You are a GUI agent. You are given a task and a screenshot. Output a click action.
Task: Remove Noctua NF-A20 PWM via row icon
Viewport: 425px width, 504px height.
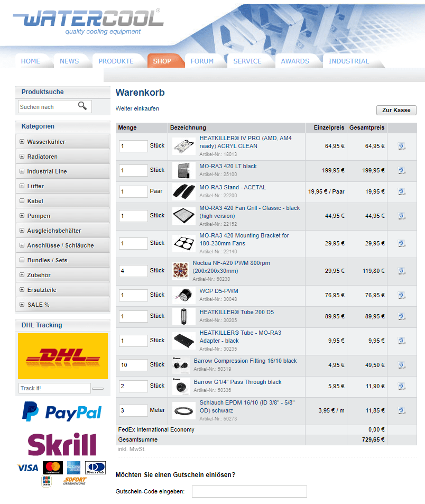[402, 271]
